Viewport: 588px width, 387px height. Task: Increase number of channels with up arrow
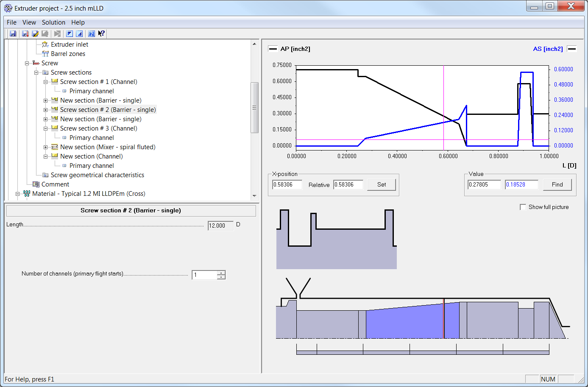click(x=221, y=273)
